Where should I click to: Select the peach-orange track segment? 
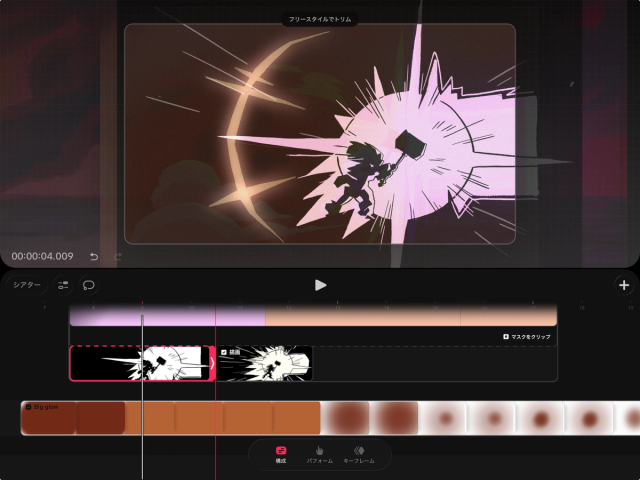411,317
